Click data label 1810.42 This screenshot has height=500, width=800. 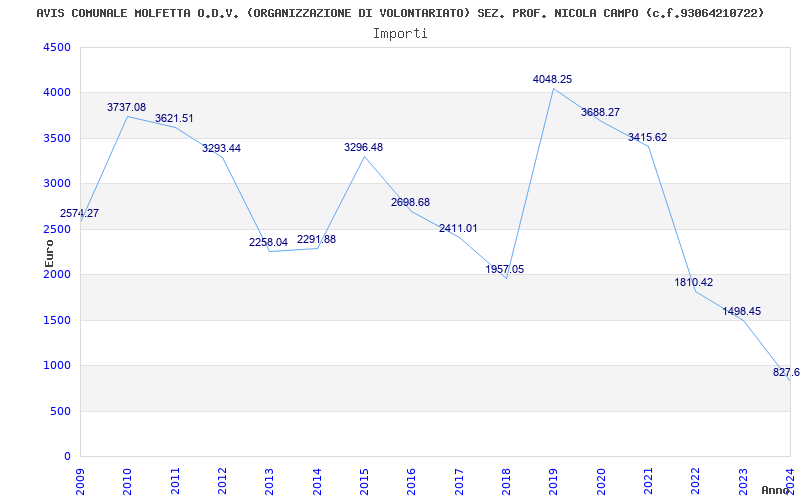coord(694,282)
